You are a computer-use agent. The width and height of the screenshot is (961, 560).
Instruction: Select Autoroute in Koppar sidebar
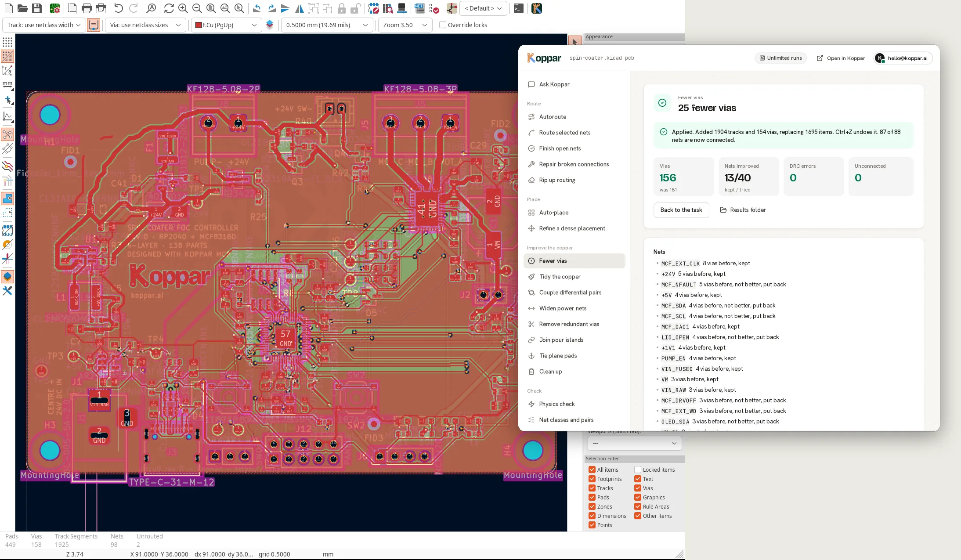[574, 117]
